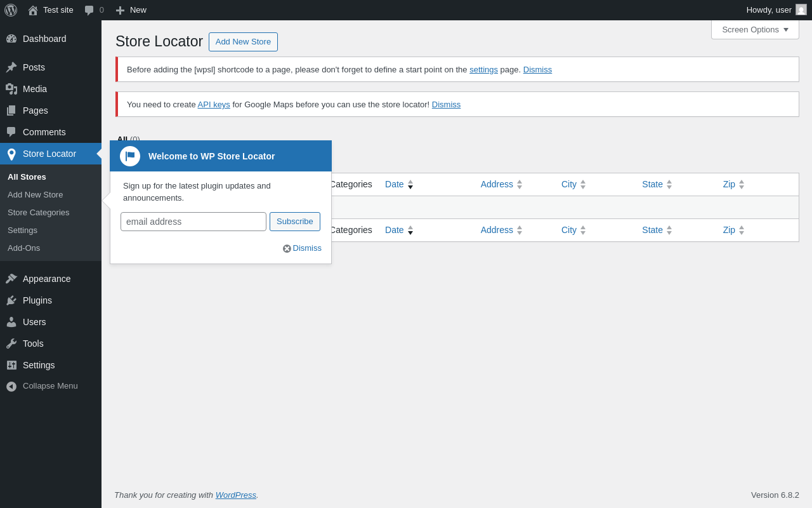
Task: Dismiss the start point shortcode notice
Action: click(537, 70)
